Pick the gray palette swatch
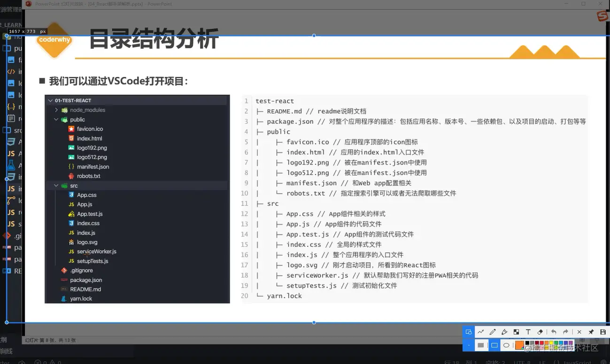 click(x=533, y=343)
